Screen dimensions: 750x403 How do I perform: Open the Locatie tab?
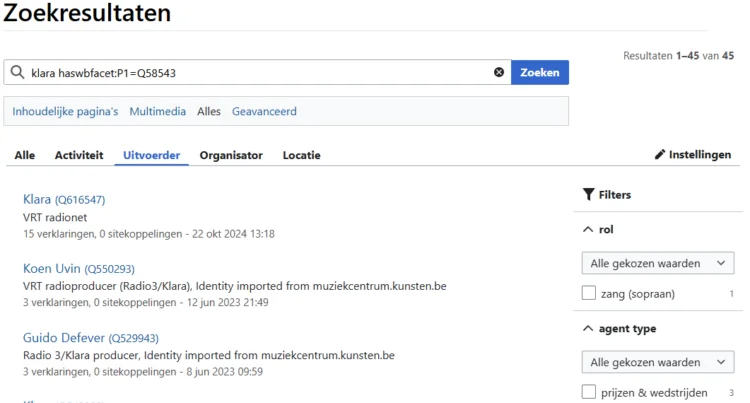301,155
